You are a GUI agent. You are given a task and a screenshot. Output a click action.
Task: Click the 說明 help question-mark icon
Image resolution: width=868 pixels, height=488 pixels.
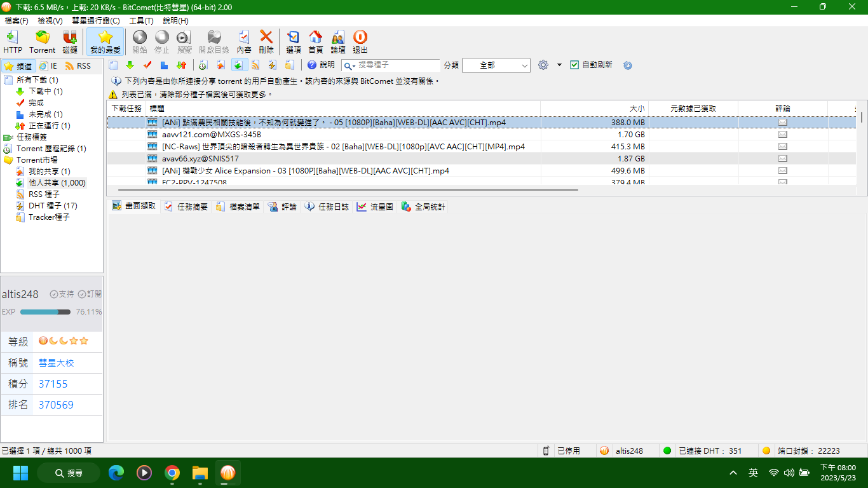312,65
